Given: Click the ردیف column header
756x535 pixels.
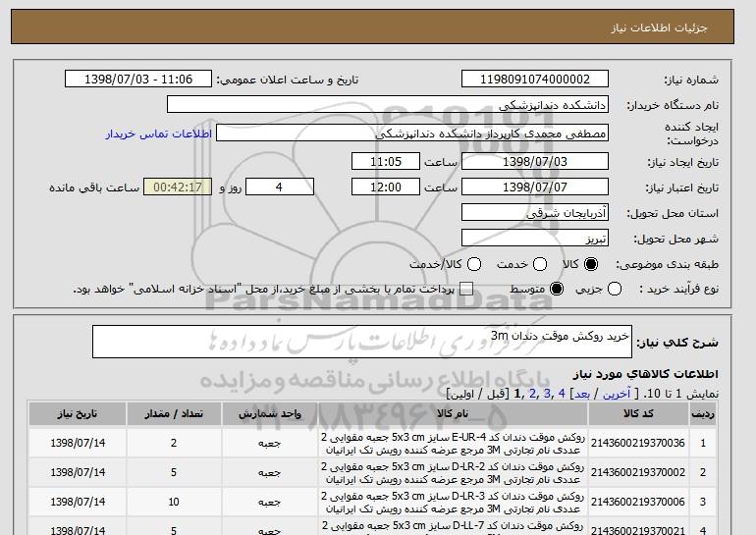Looking at the screenshot, I should 703,414.
